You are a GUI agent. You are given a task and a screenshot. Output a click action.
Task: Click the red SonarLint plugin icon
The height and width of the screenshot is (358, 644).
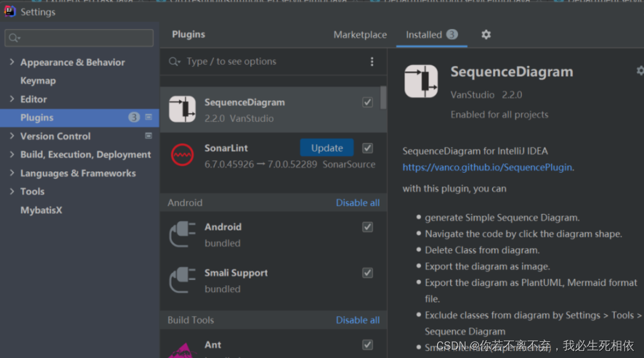point(182,155)
